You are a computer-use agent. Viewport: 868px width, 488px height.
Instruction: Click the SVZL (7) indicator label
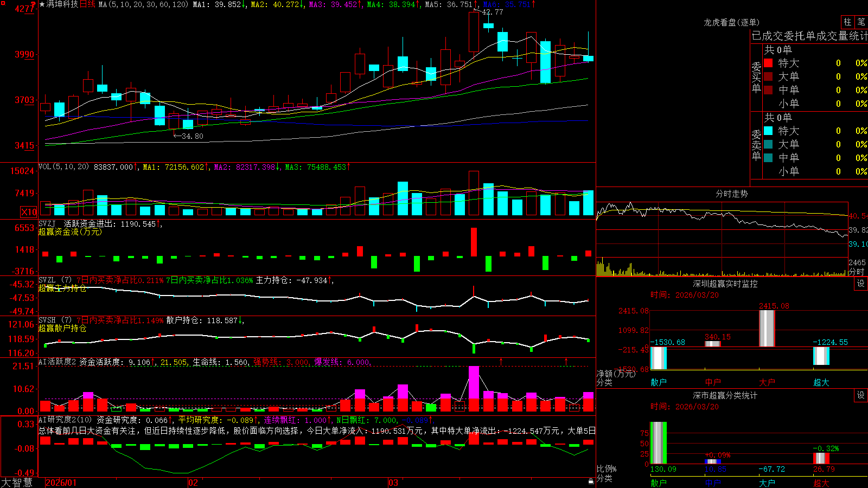pyautogui.click(x=55, y=280)
